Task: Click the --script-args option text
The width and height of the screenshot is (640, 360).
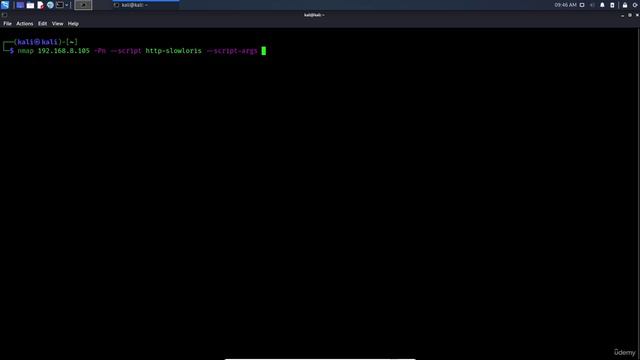Action: (232, 51)
